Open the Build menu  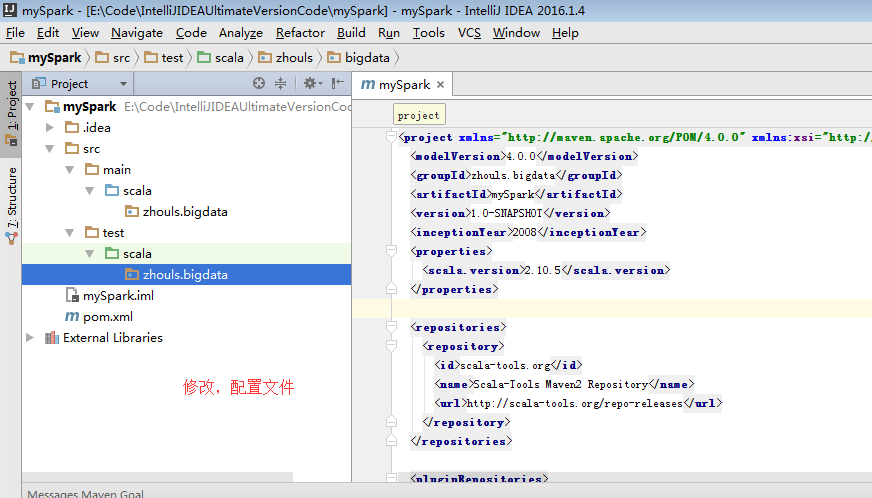351,33
